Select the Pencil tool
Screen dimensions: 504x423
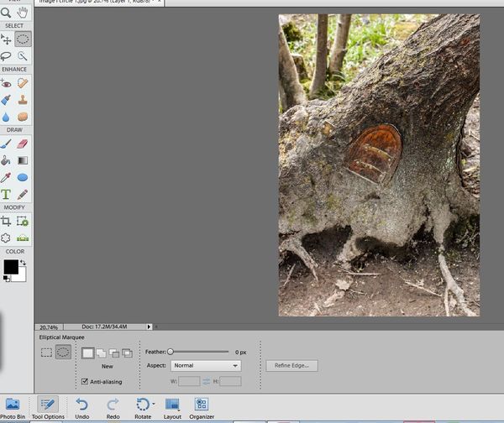pos(23,195)
